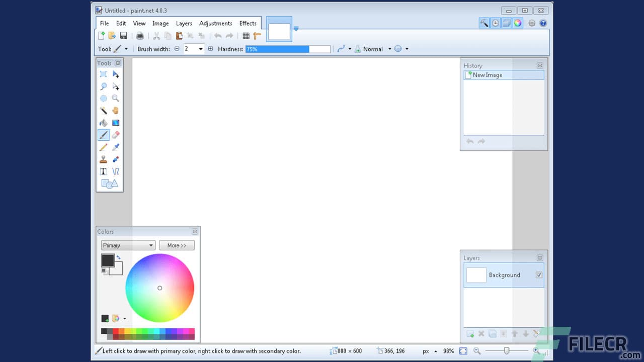Viewport: 644px width, 362px height.
Task: Select the Rectangle Select tool
Action: [x=104, y=74]
